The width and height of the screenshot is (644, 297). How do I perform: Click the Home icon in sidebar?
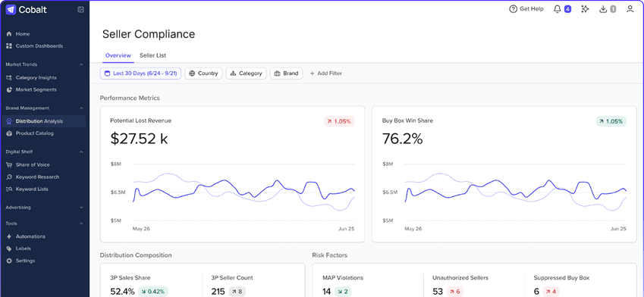pos(9,34)
